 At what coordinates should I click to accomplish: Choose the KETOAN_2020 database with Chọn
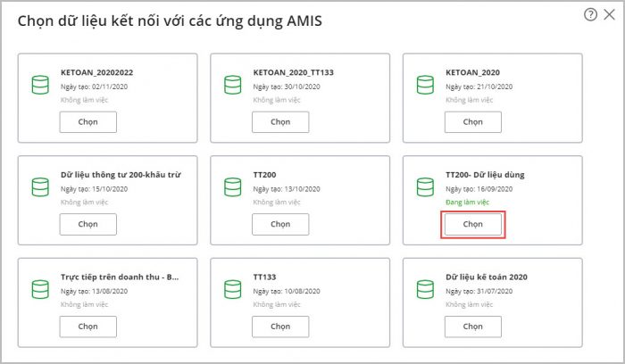click(x=473, y=122)
